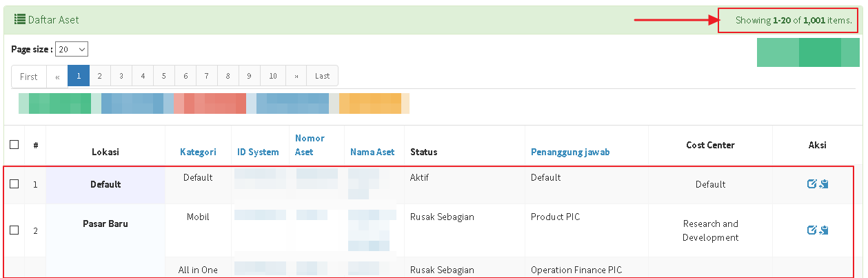This screenshot has width=868, height=278.
Task: Click the edit icon for the Default row
Action: click(811, 184)
